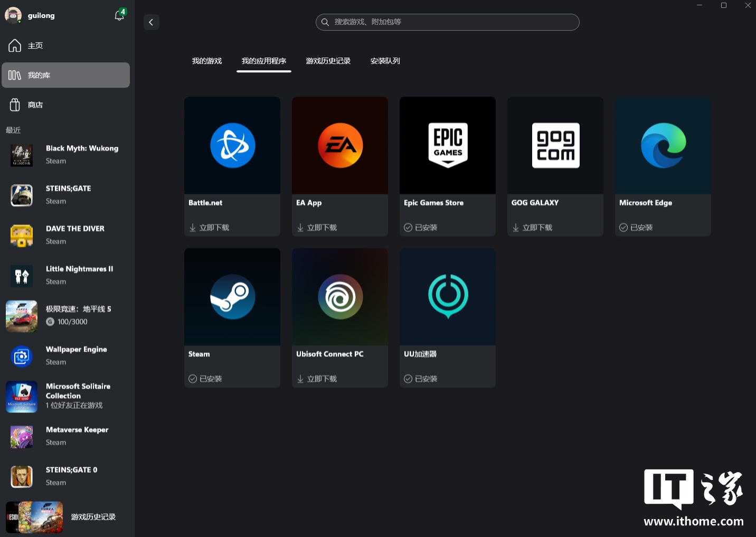Open the Steam app tile icon

click(232, 297)
